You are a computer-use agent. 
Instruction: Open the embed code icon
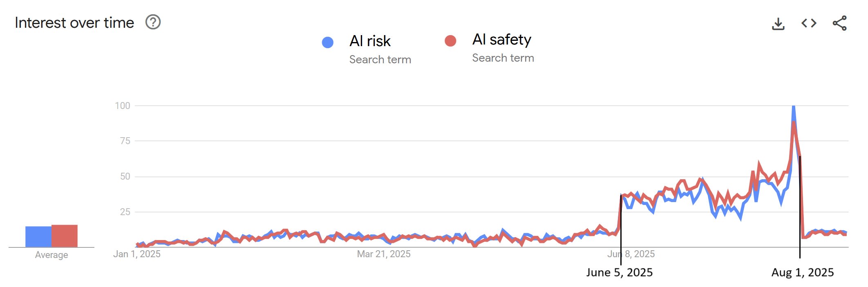809,23
